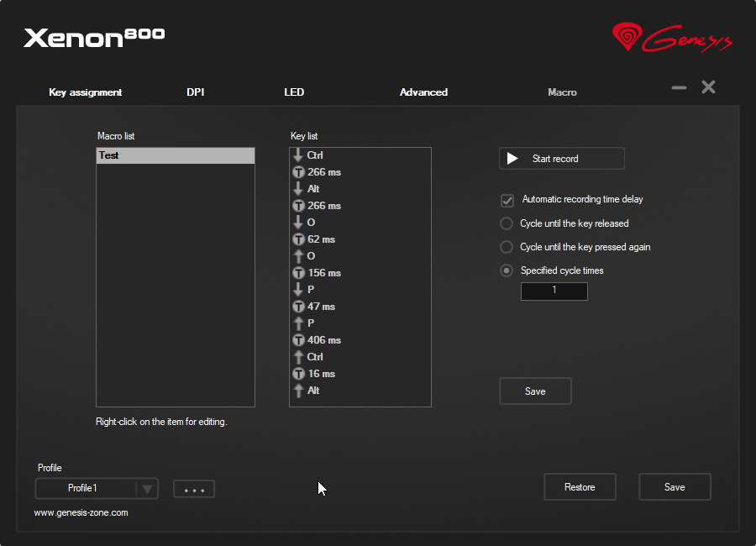This screenshot has width=756, height=546.
Task: Click the timer icon beside 62 ms
Action: pyautogui.click(x=298, y=239)
